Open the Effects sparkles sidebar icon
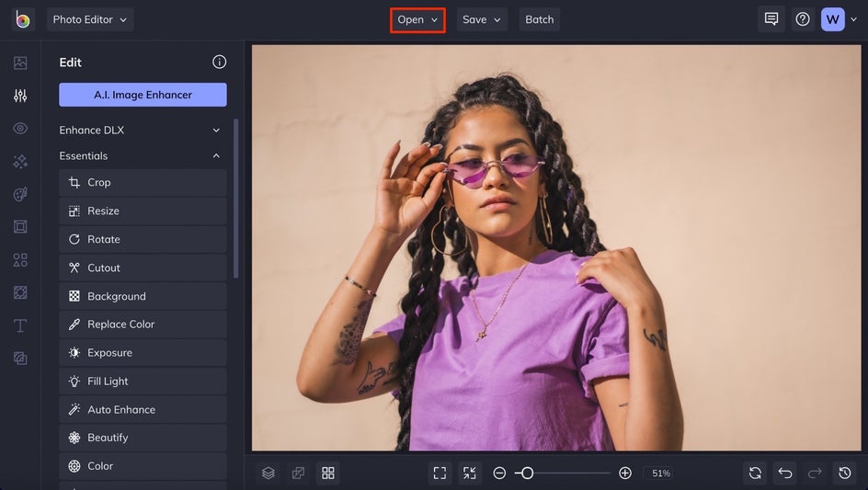 point(20,161)
